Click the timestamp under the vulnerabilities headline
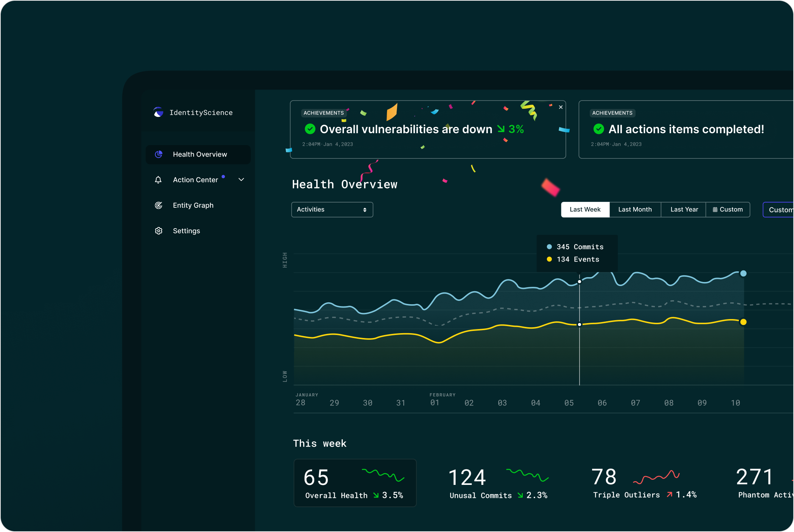Image resolution: width=794 pixels, height=532 pixels. [328, 144]
